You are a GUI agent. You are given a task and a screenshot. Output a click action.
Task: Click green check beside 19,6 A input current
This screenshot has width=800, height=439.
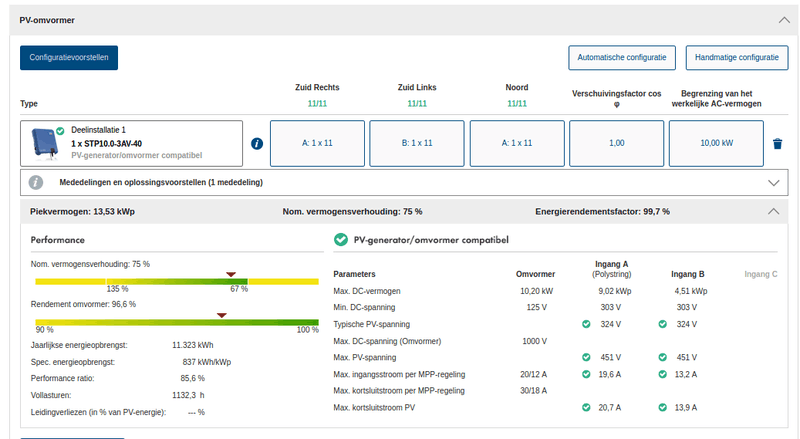click(x=586, y=374)
